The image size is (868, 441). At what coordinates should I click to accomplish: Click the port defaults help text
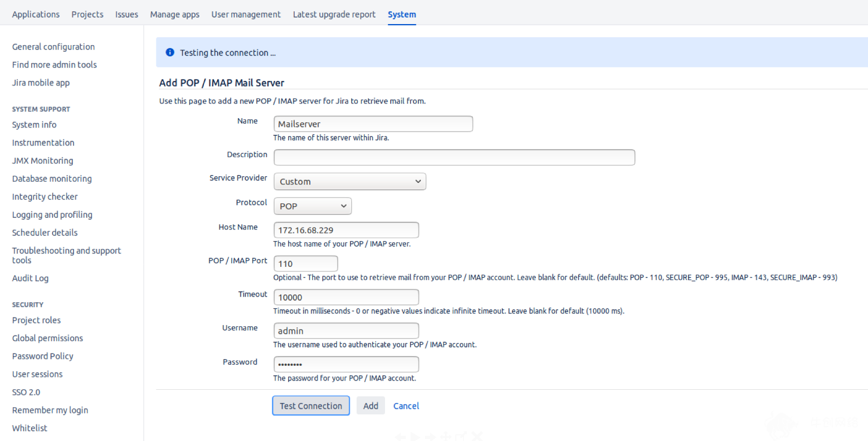pyautogui.click(x=555, y=277)
